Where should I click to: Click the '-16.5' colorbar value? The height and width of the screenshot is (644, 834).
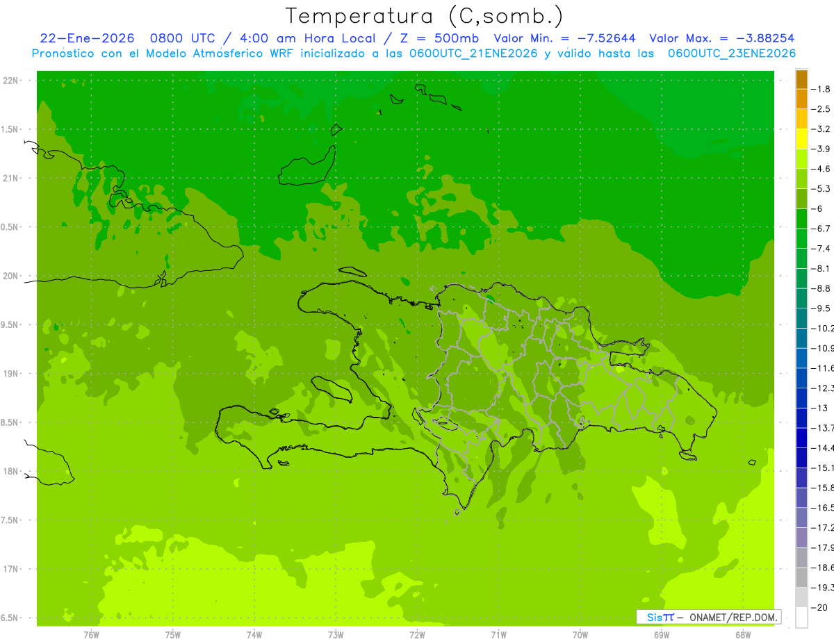(x=823, y=508)
